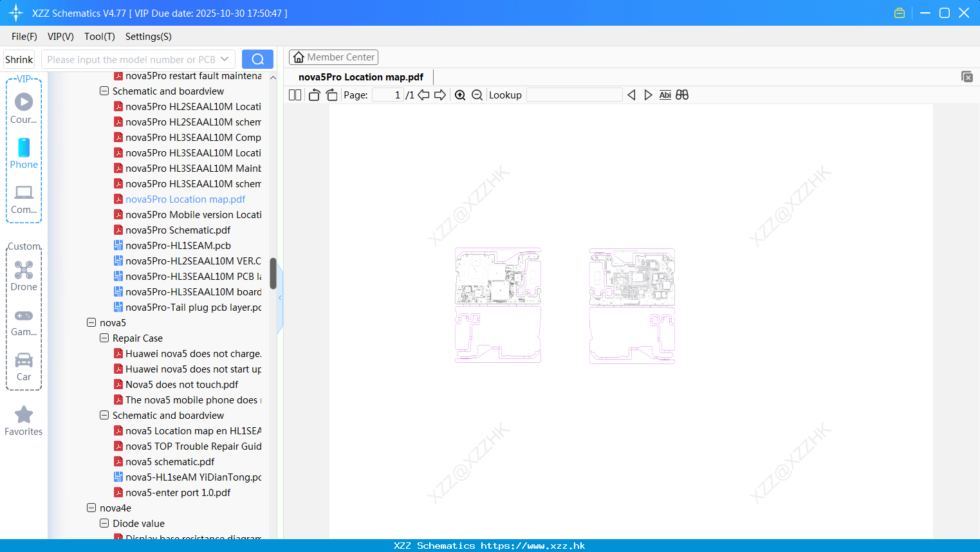Image resolution: width=980 pixels, height=552 pixels.
Task: Click the binoculars search icon
Action: (x=682, y=95)
